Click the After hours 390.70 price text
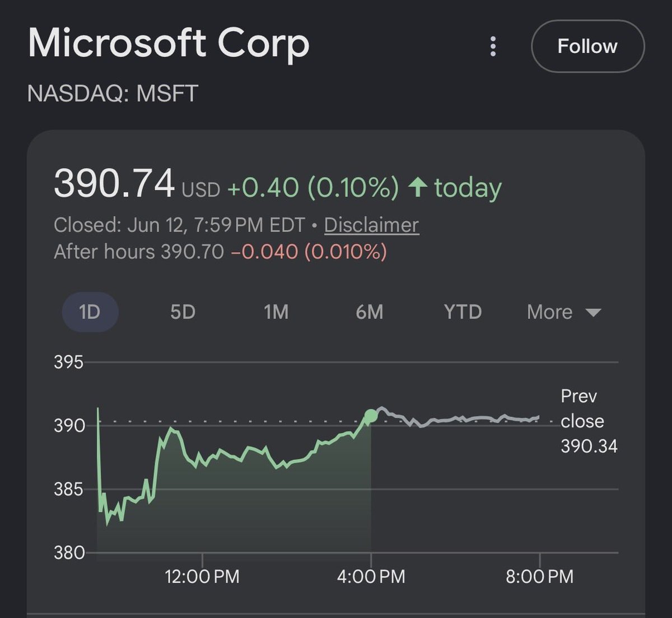The width and height of the screenshot is (672, 618). click(x=139, y=252)
